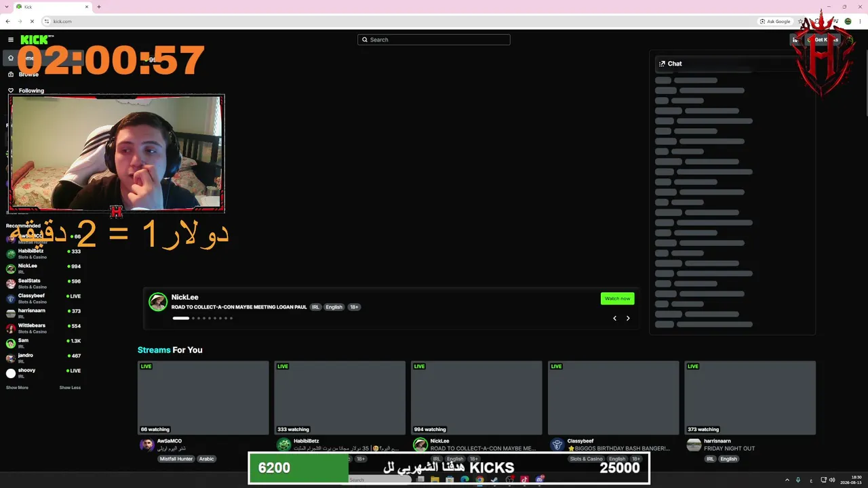Open the Chrome three-dot menu
This screenshot has height=488, width=868.
click(860, 21)
